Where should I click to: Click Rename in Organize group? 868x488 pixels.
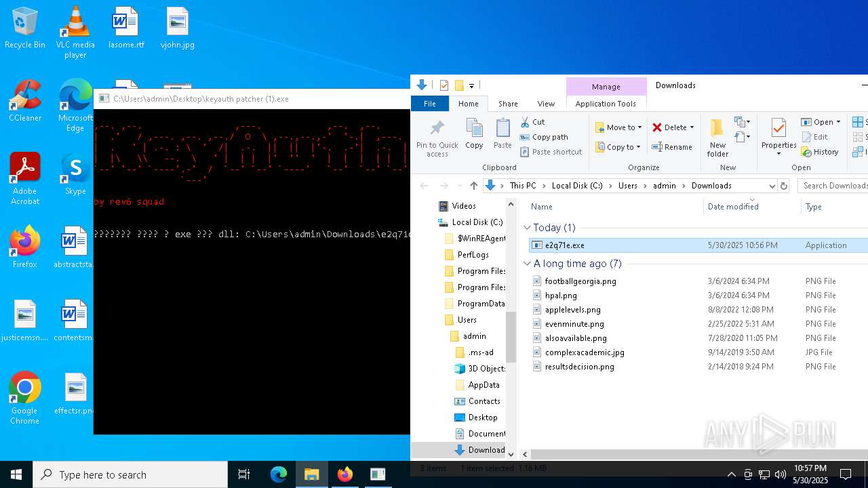click(x=672, y=147)
